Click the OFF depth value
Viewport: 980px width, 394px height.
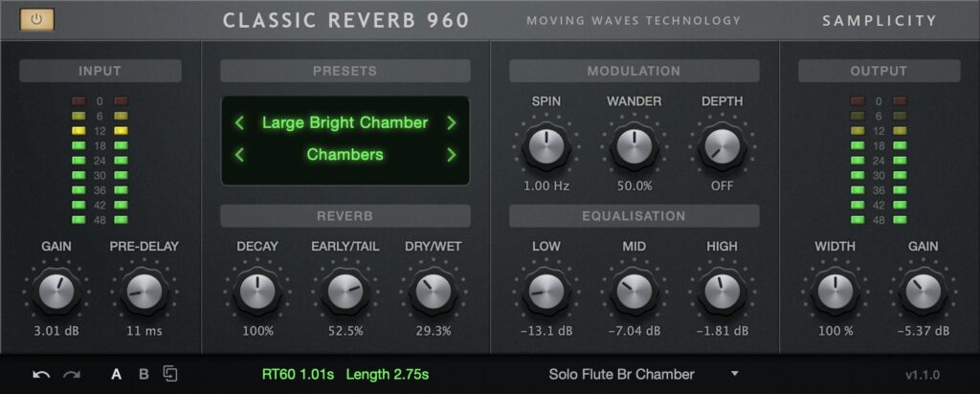coord(722,186)
